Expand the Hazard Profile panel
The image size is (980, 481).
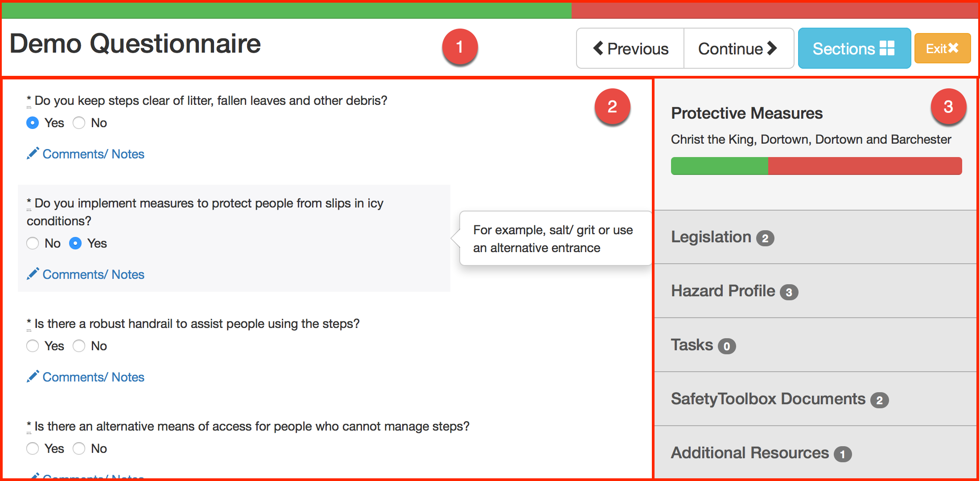723,291
